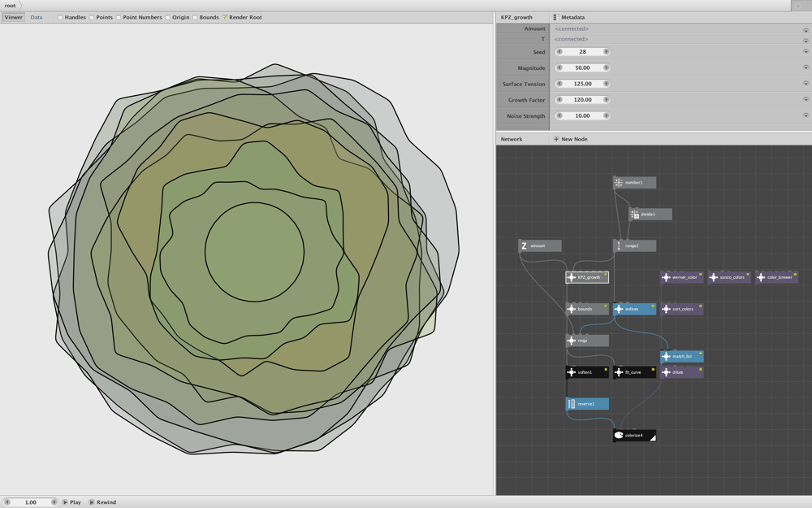Select the soften1 node
This screenshot has width=812, height=508.
(x=587, y=372)
